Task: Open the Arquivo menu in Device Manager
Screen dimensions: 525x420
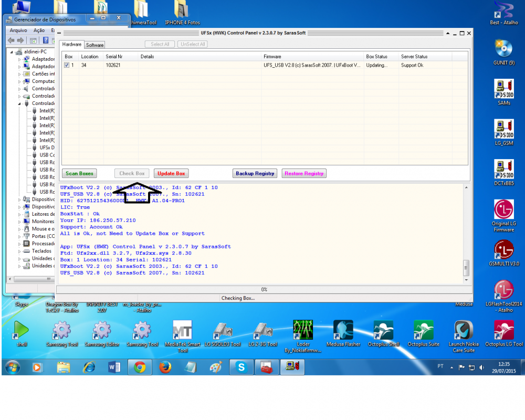Action: 18,30
